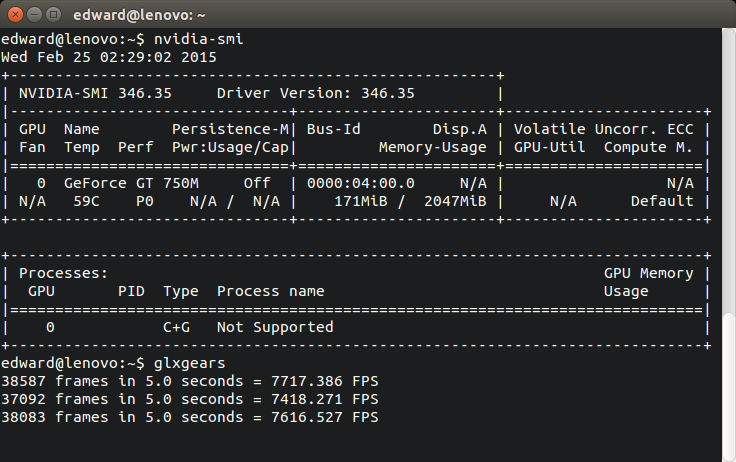Click the Not Supported process name
The height and width of the screenshot is (462, 736).
point(274,327)
